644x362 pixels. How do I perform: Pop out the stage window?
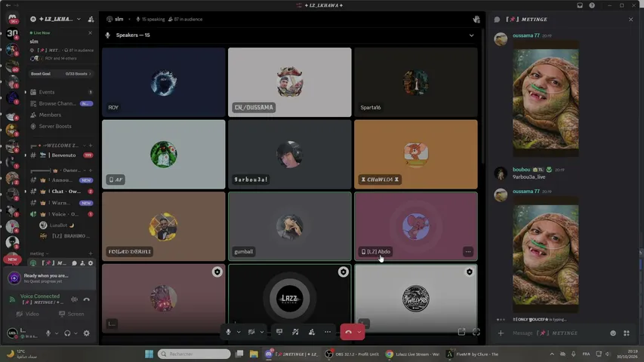click(x=461, y=332)
